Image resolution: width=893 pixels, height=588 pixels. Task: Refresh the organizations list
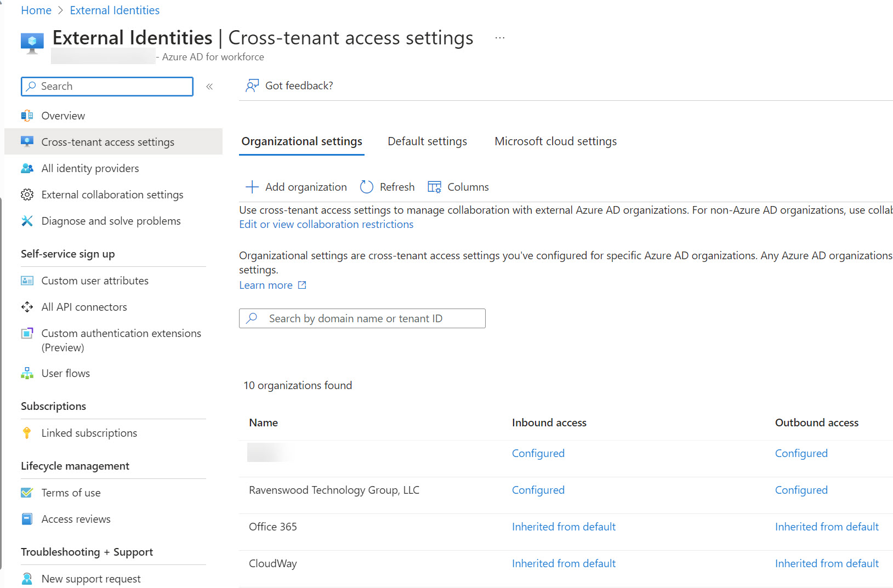[x=388, y=187]
